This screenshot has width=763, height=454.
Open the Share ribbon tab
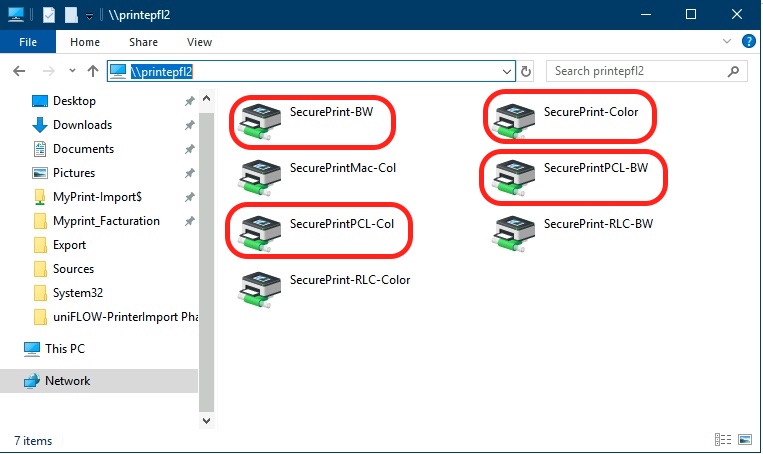[x=143, y=42]
